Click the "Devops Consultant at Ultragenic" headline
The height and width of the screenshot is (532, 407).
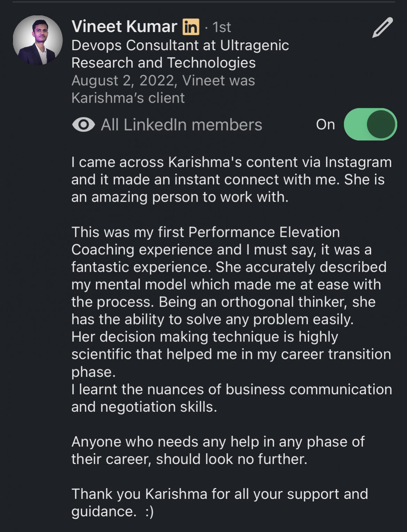[180, 45]
